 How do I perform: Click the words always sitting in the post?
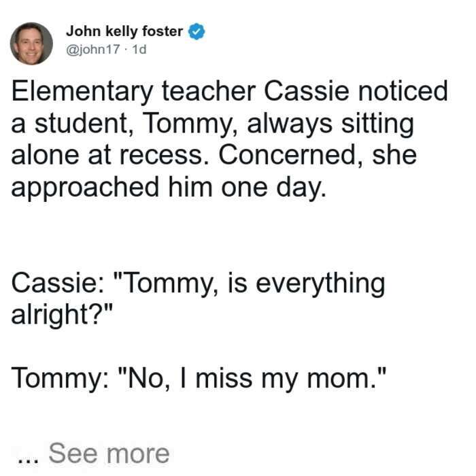(x=330, y=124)
